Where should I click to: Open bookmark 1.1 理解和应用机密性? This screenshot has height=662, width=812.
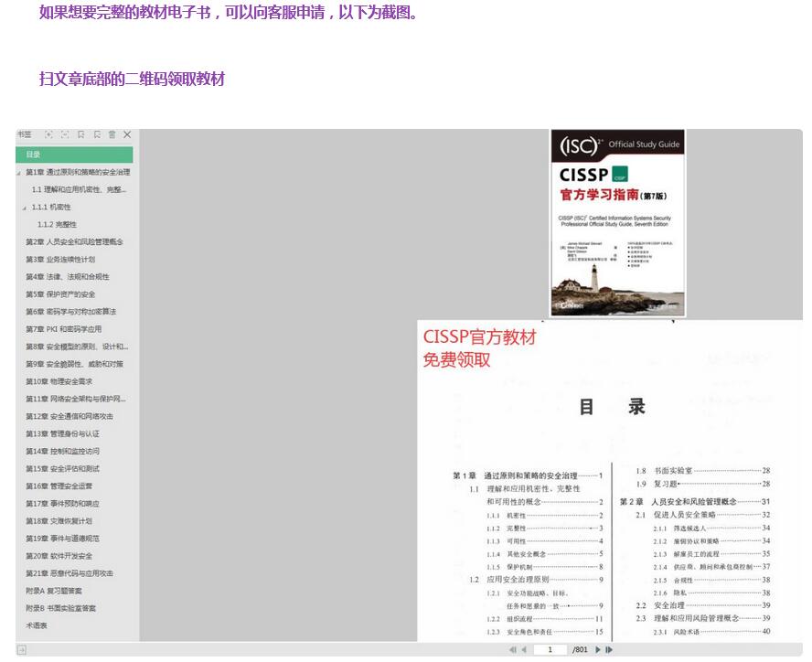[x=80, y=189]
